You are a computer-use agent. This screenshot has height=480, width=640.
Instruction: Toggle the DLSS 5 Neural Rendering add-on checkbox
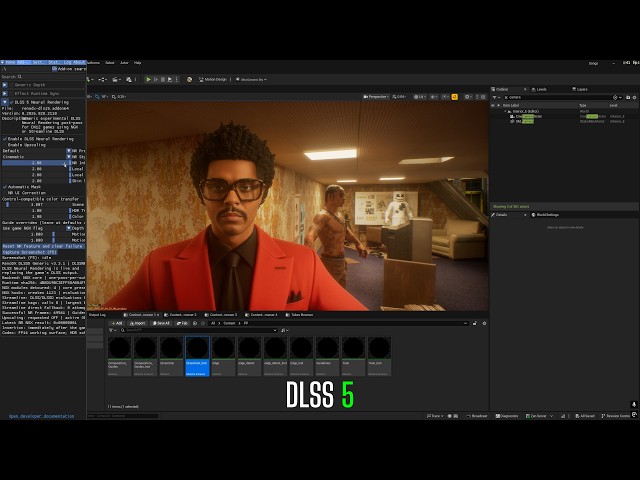click(11, 102)
